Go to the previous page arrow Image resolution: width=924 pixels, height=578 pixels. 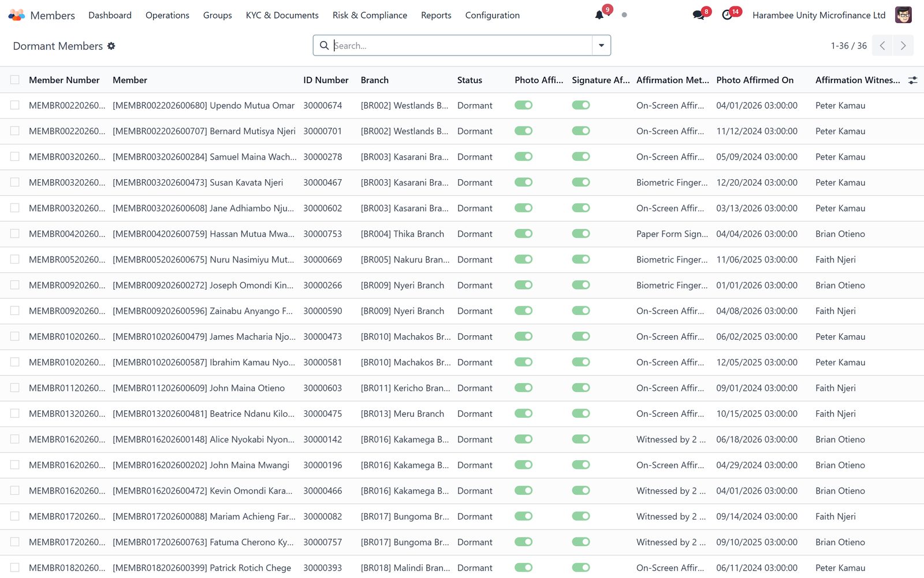coord(882,46)
